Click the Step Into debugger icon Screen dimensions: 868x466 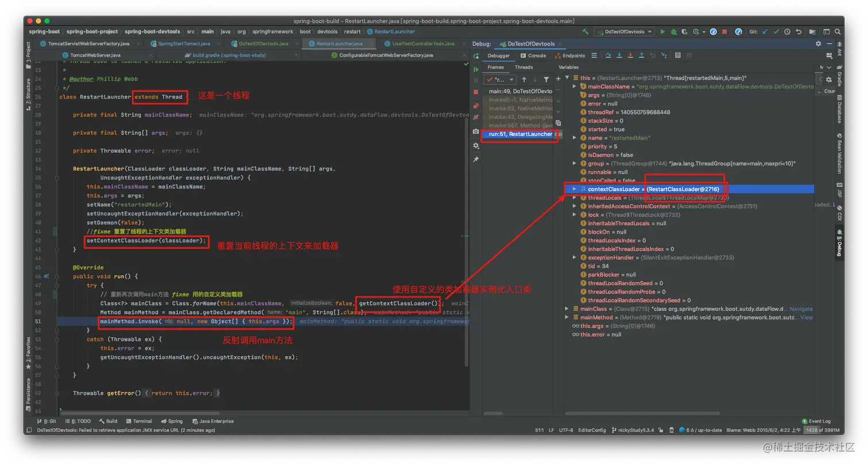619,55
